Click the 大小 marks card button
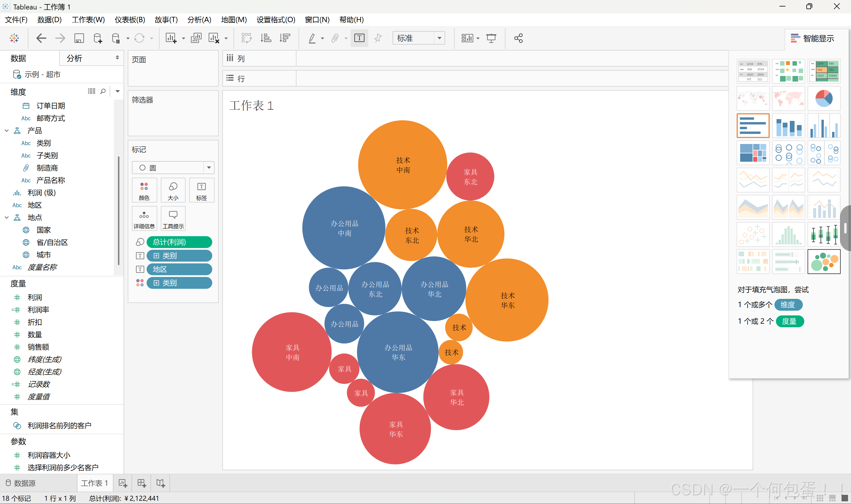Image resolution: width=851 pixels, height=504 pixels. point(173,191)
